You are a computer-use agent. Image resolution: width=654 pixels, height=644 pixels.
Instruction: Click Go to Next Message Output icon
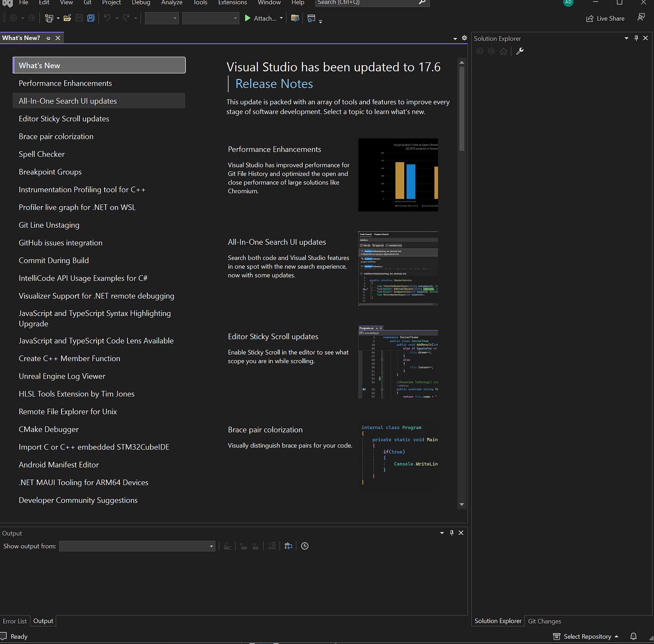255,546
